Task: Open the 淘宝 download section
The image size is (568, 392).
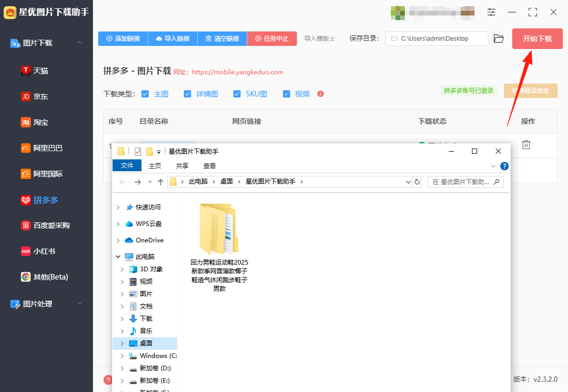Action: click(35, 122)
